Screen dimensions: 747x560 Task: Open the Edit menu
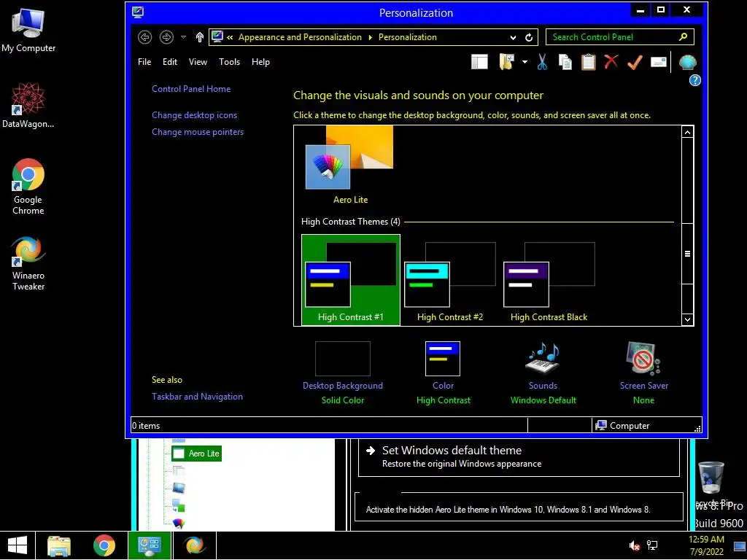point(169,62)
